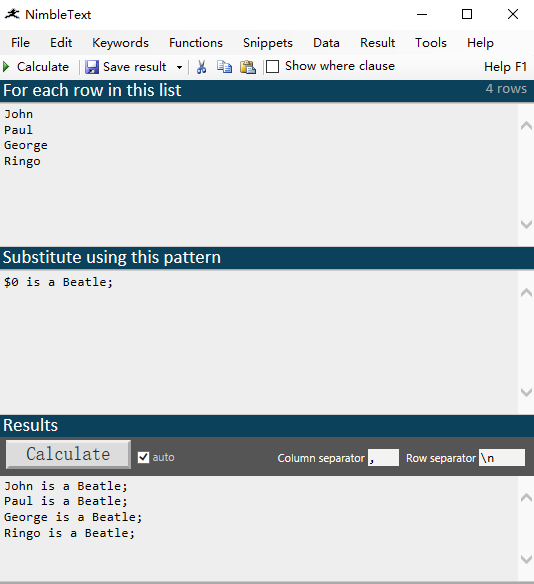
Task: Click the 'Substitute using this pattern' header
Action: tap(112, 257)
